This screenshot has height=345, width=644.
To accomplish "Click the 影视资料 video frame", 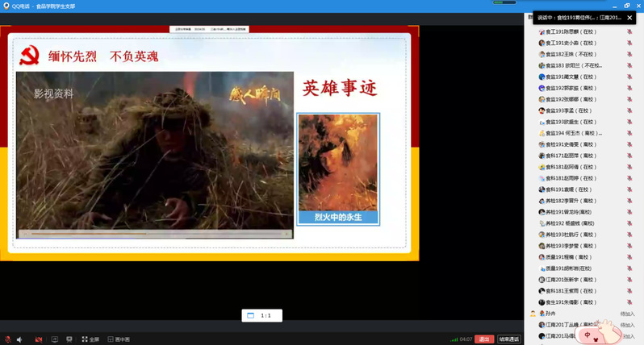I will [x=155, y=155].
